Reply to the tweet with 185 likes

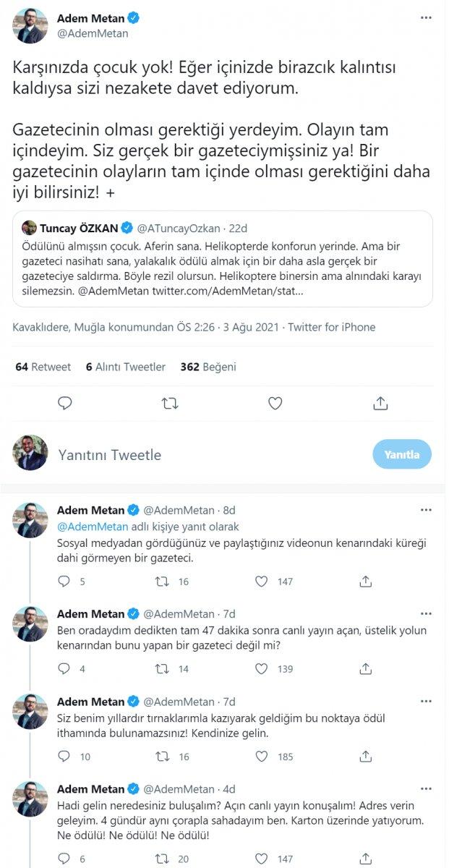point(66,757)
